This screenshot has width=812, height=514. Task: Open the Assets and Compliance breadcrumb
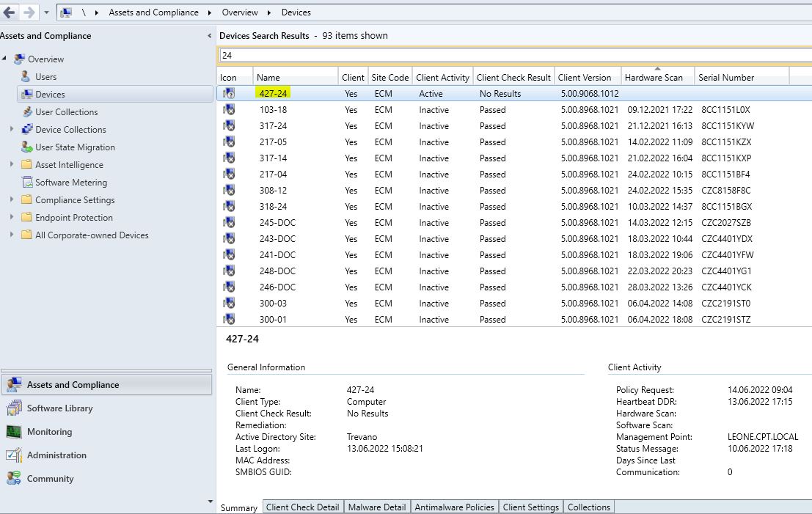[153, 12]
